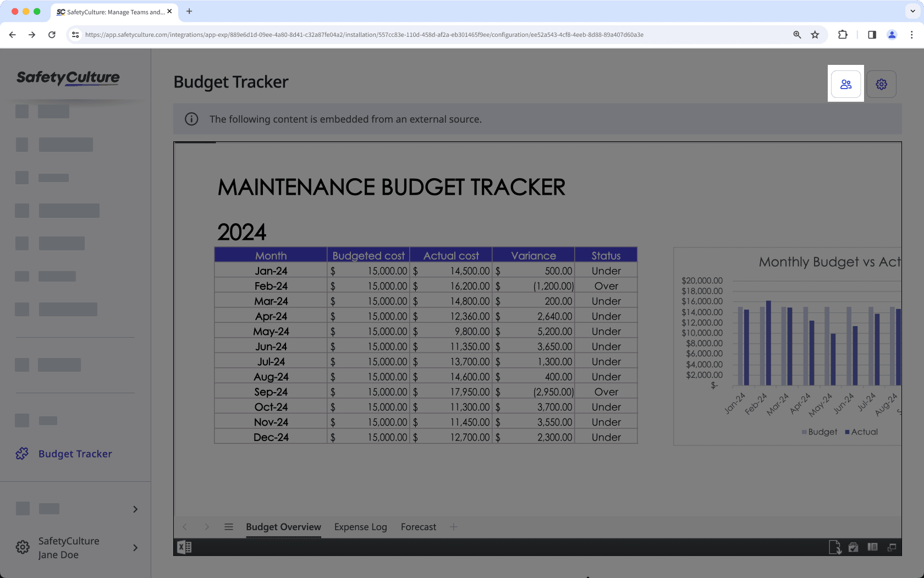Click the zoom magnifier in address bar

pos(797,35)
